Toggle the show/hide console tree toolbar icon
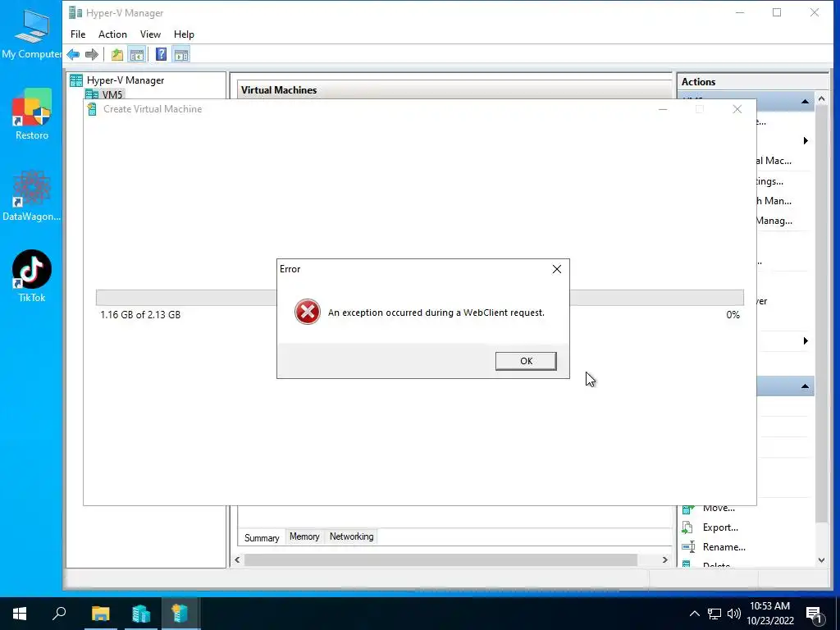This screenshot has width=840, height=630. tap(137, 54)
